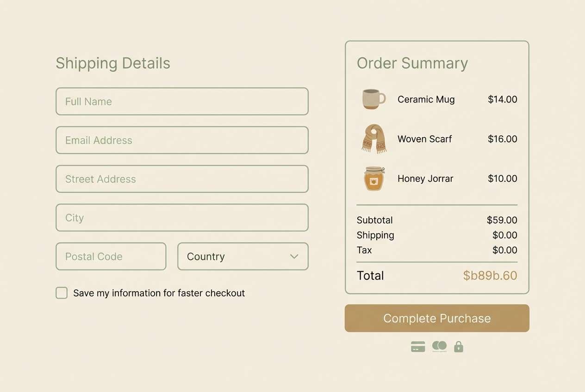
Task: Select the Mastercard payment icon
Action: 439,346
